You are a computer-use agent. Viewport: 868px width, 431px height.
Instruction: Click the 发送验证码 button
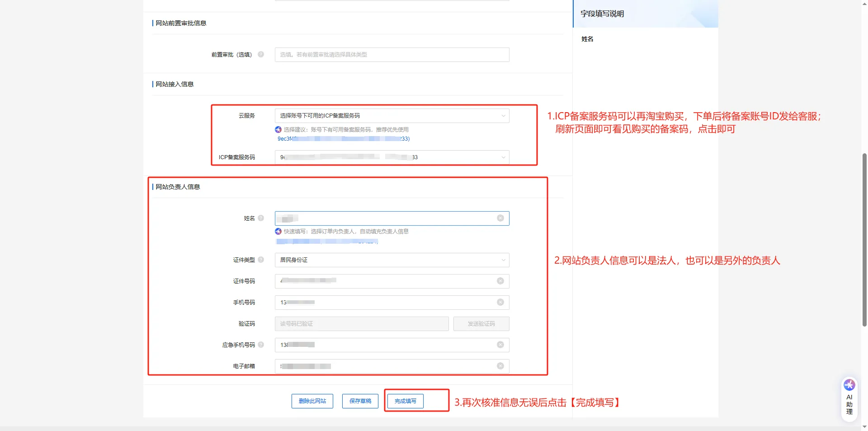point(481,324)
